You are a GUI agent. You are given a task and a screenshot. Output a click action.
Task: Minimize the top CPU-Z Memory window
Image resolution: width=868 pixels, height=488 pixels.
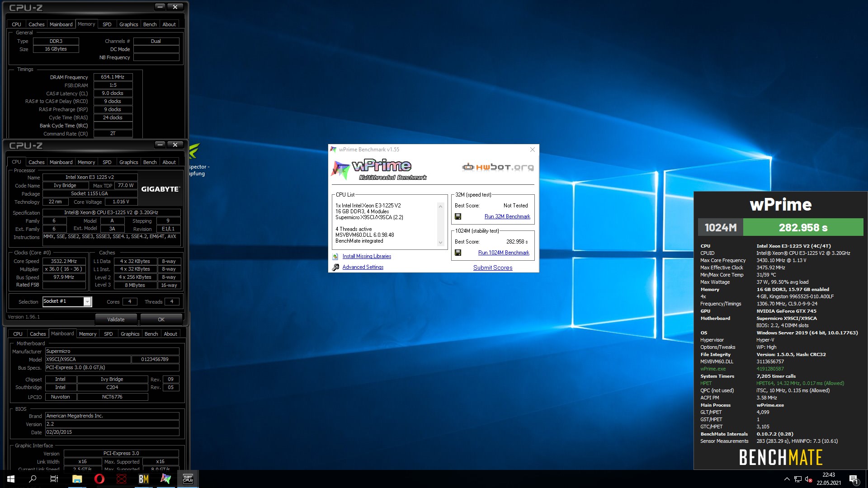(x=160, y=7)
